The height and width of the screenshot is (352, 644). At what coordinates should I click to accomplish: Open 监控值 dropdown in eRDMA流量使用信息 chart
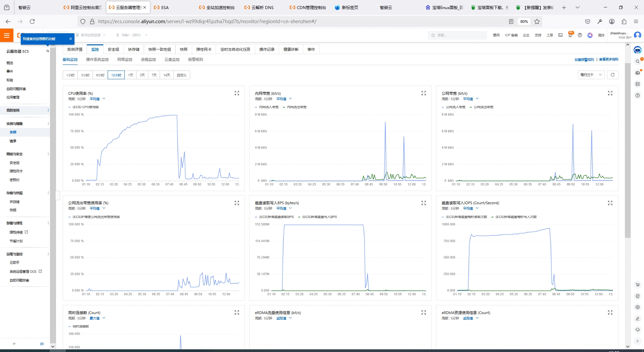pyautogui.click(x=284, y=318)
